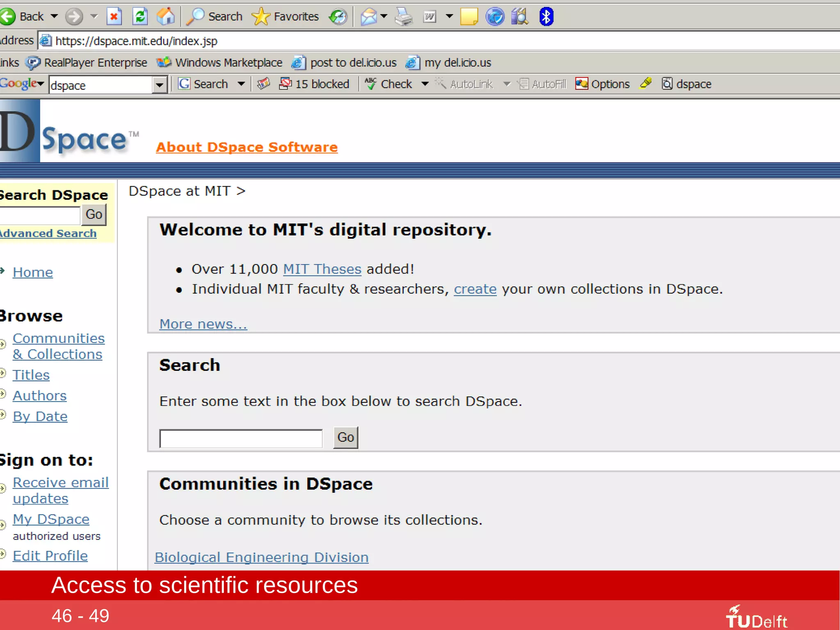The height and width of the screenshot is (630, 840).
Task: Open the my del.icio.us bookmark
Action: point(448,63)
